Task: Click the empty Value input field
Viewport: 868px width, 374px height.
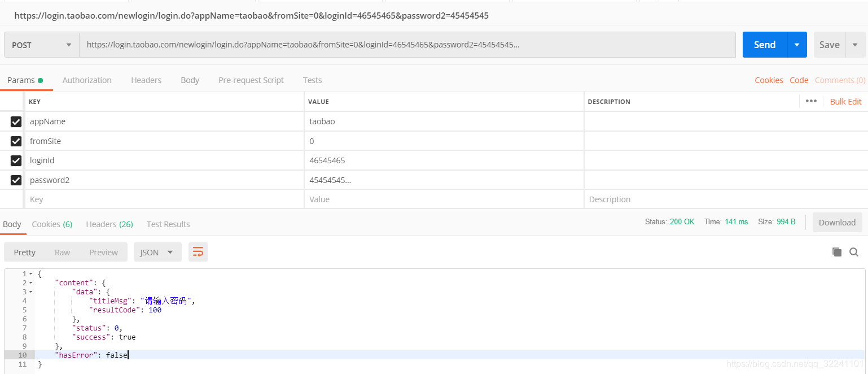Action: point(444,199)
